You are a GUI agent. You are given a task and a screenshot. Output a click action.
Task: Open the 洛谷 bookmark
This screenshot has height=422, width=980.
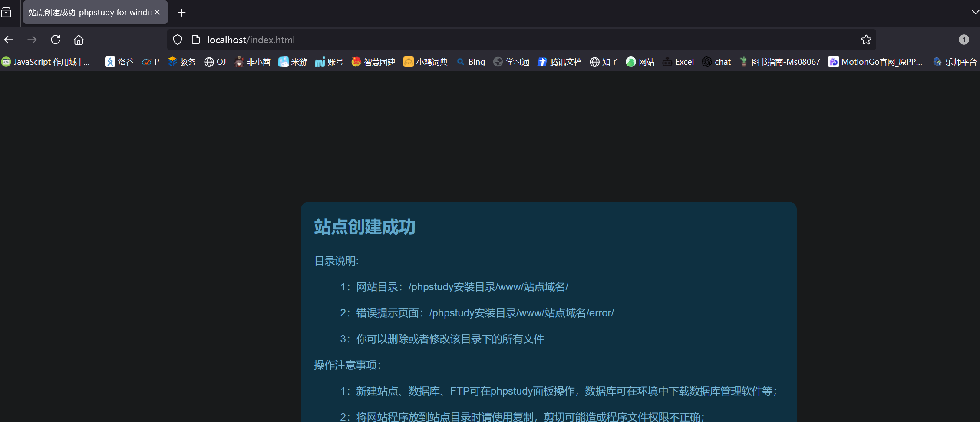[x=119, y=62]
